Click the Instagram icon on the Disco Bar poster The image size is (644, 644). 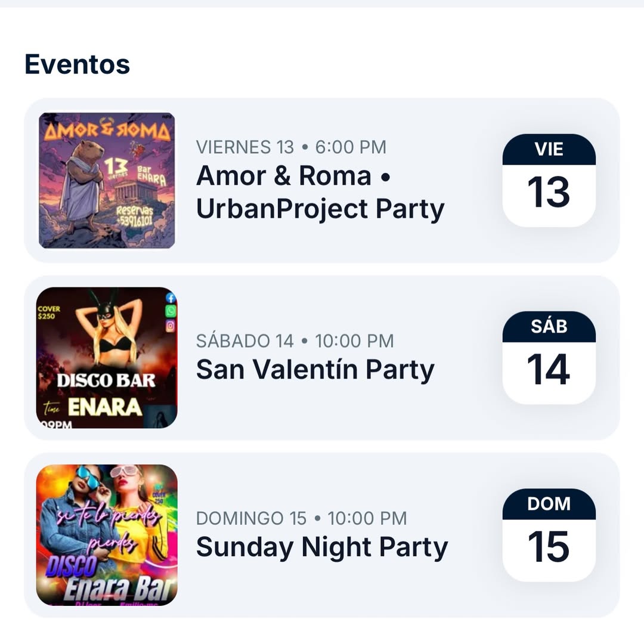click(x=171, y=326)
